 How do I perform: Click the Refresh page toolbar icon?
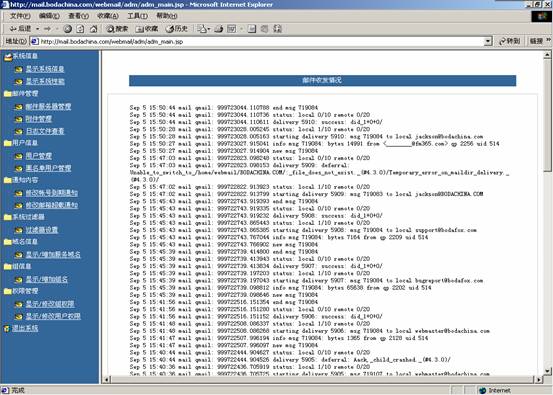pyautogui.click(x=80, y=29)
